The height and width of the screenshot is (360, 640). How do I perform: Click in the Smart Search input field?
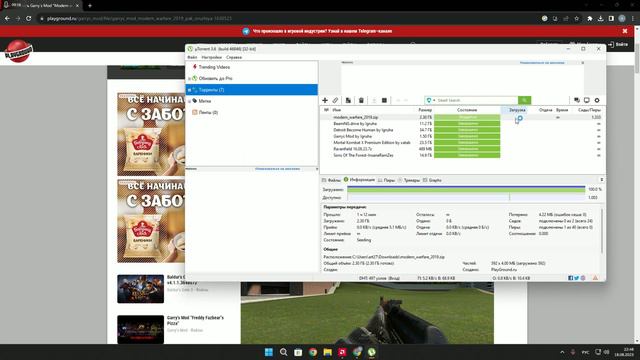point(477,100)
